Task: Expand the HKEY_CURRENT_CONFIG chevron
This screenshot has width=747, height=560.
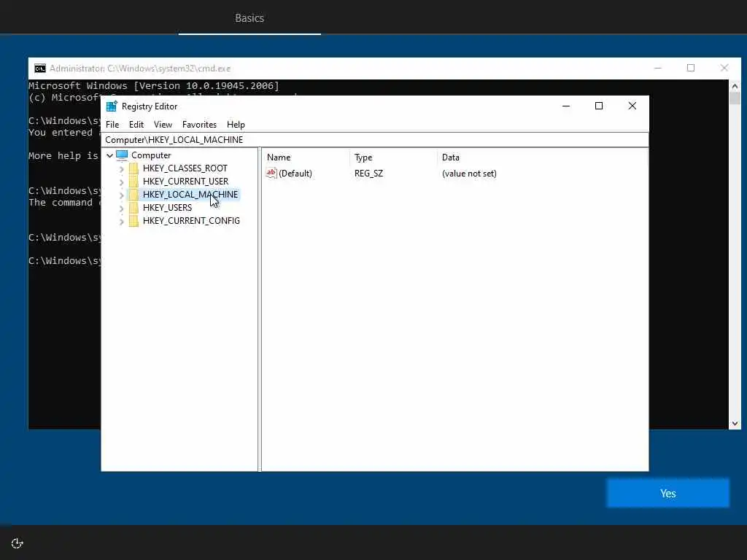Action: (x=122, y=222)
